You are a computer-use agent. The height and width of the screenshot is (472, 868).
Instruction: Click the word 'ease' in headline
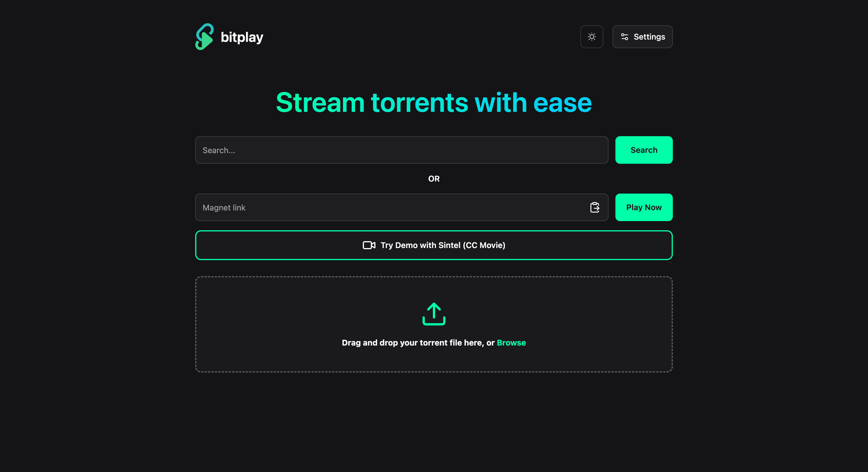(562, 102)
